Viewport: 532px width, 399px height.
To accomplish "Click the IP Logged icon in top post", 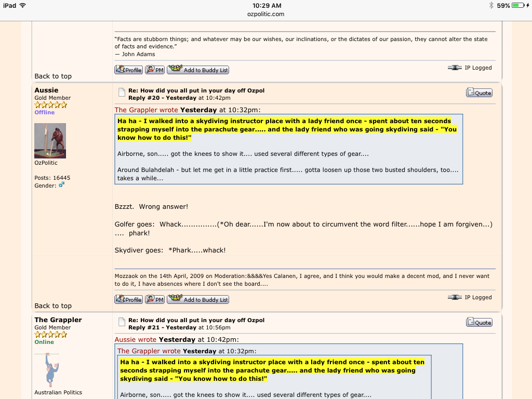I will click(x=455, y=68).
